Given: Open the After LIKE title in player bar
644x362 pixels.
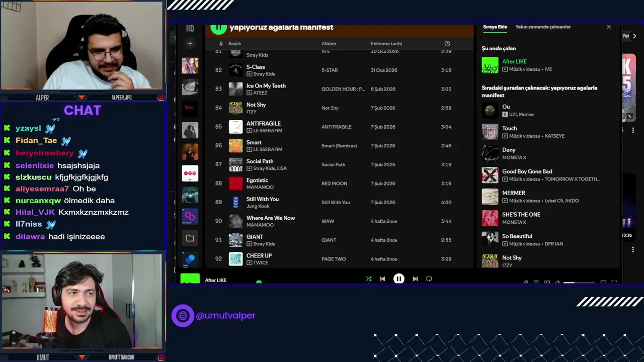Looking at the screenshot, I should coord(215,280).
